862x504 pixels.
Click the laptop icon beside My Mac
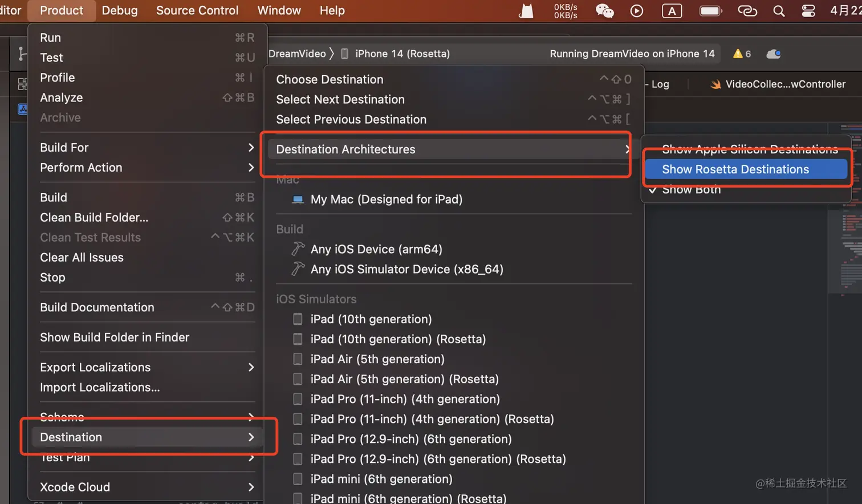298,200
